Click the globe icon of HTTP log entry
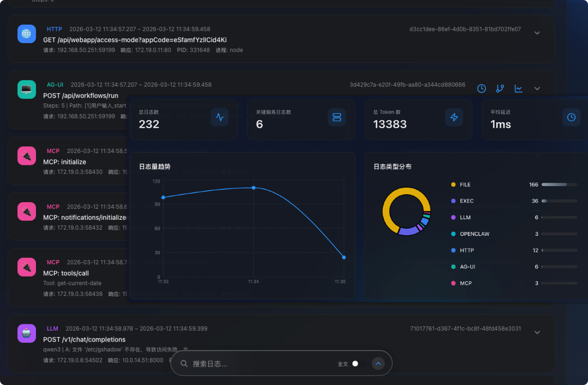Screen dimensions: 588x385 click(x=26, y=34)
